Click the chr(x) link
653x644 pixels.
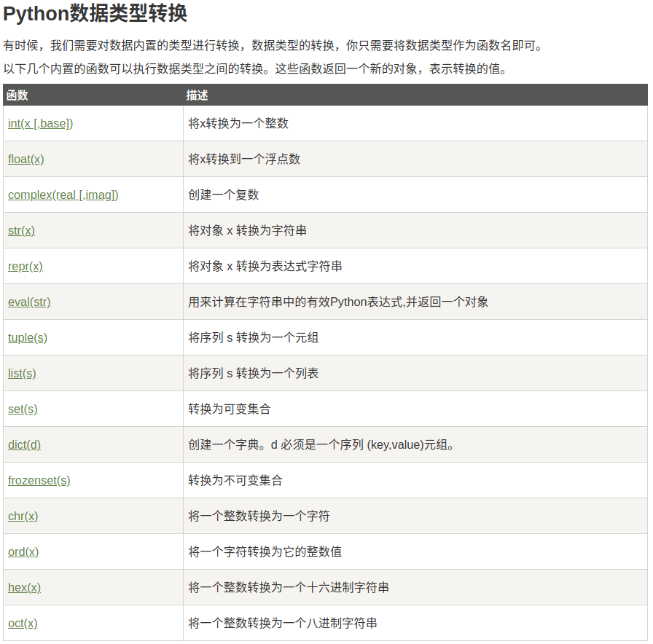(x=23, y=517)
